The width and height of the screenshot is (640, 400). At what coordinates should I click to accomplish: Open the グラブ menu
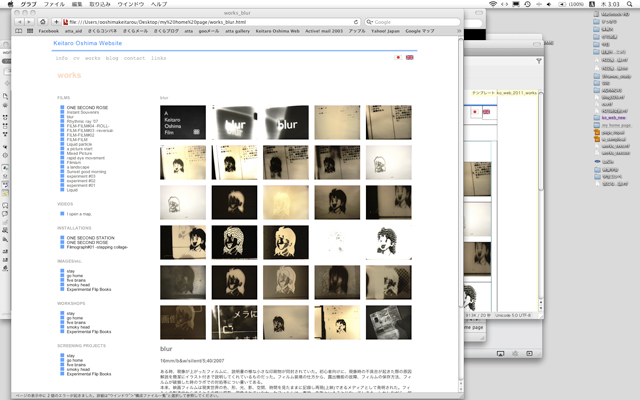(x=28, y=4)
